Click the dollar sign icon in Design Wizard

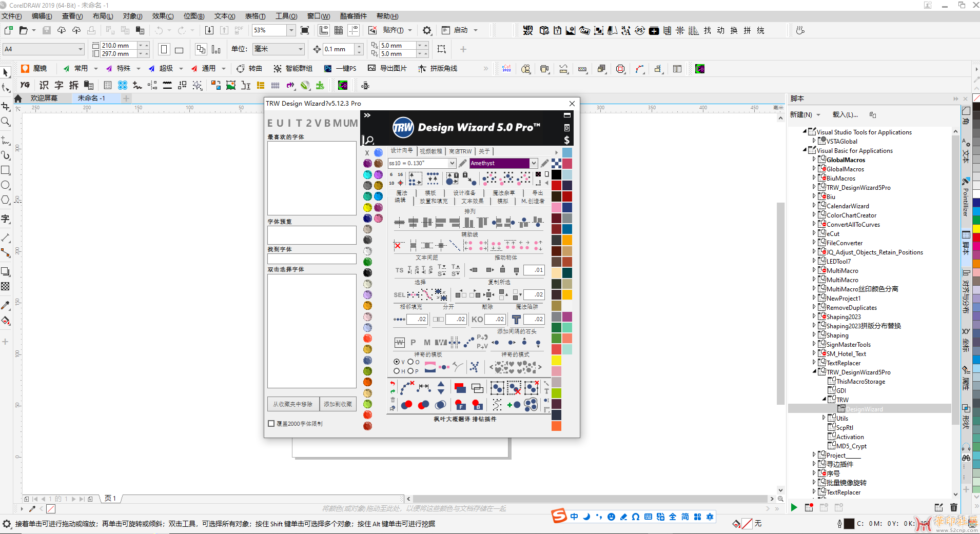(566, 140)
